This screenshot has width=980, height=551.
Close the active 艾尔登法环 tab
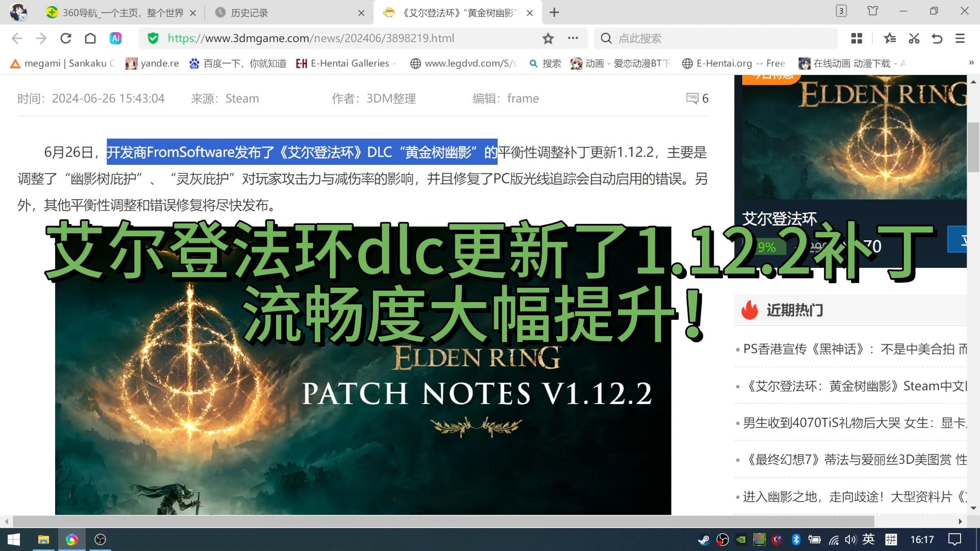(x=530, y=13)
